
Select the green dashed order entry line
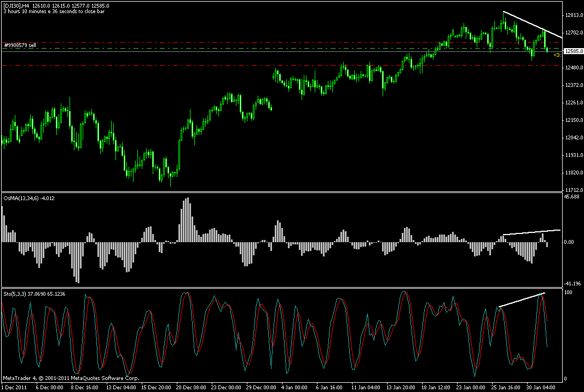click(x=281, y=48)
